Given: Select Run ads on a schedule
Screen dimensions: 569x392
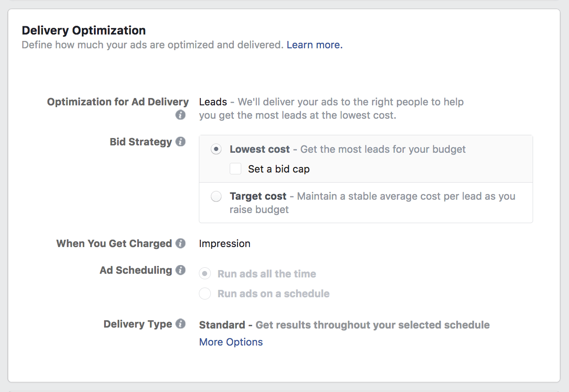Looking at the screenshot, I should click(204, 294).
